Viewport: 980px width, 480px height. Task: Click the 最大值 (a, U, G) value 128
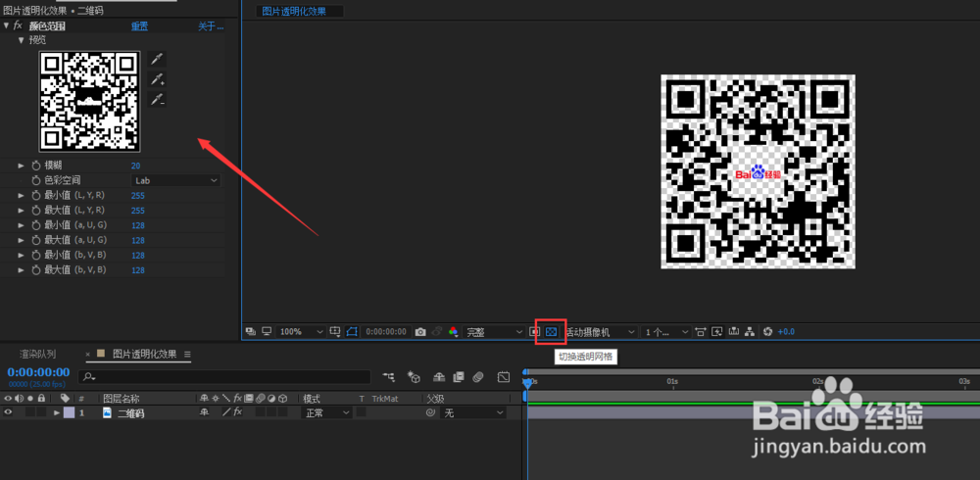[x=138, y=241]
